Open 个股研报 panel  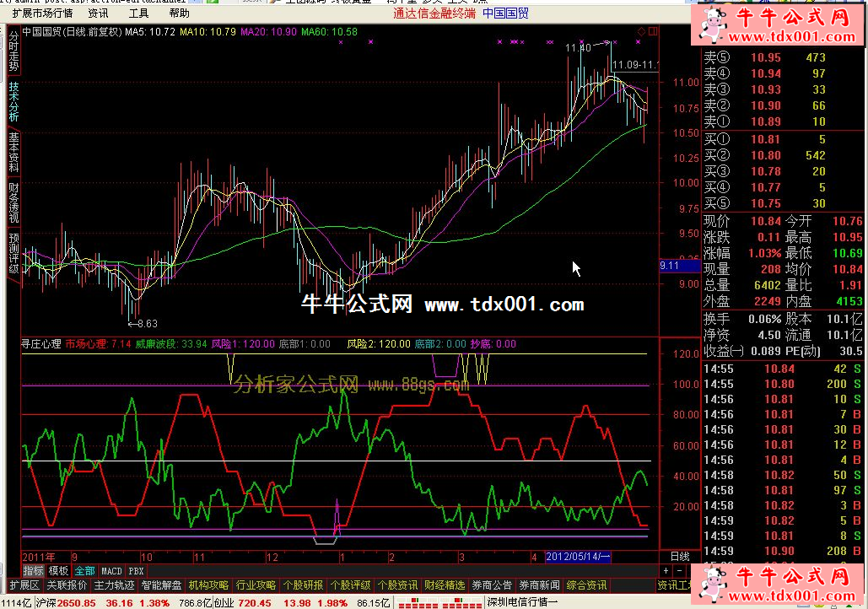(303, 585)
